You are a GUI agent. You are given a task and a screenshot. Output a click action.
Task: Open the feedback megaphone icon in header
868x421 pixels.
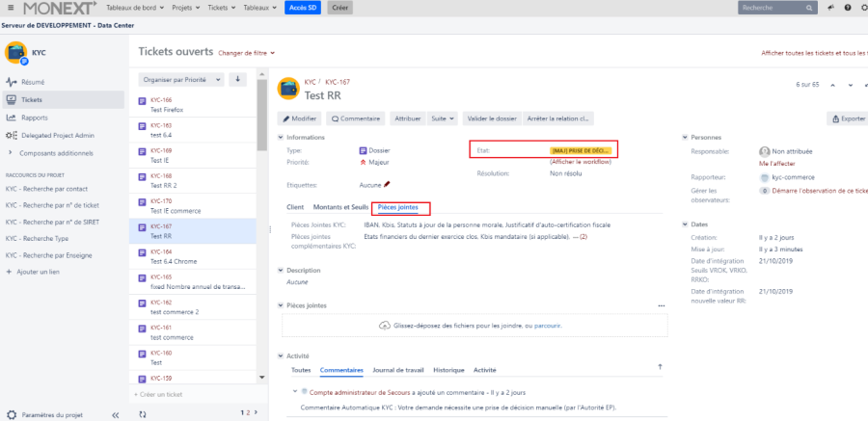(x=830, y=8)
